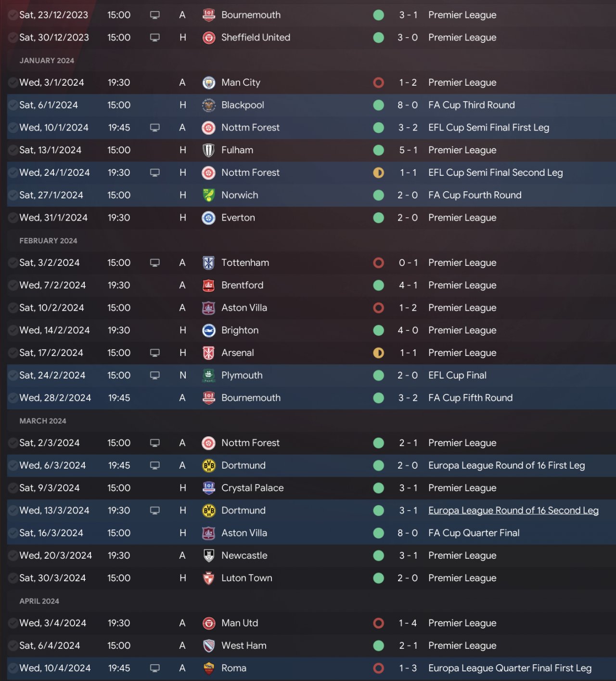Click the FEBRUARY 2024 month header
Screen dimensions: 616x681
click(x=48, y=241)
